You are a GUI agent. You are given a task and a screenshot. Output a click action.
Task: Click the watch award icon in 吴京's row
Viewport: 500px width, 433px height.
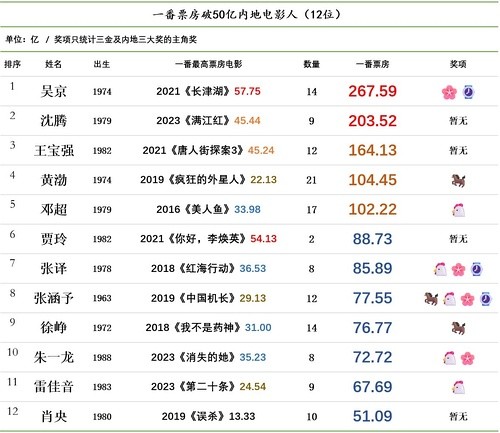[x=468, y=92]
